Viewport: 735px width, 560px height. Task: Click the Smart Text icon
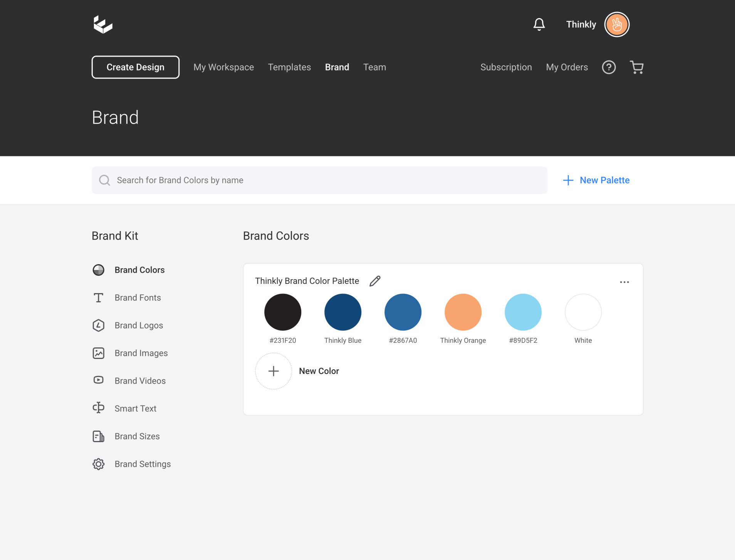point(99,408)
